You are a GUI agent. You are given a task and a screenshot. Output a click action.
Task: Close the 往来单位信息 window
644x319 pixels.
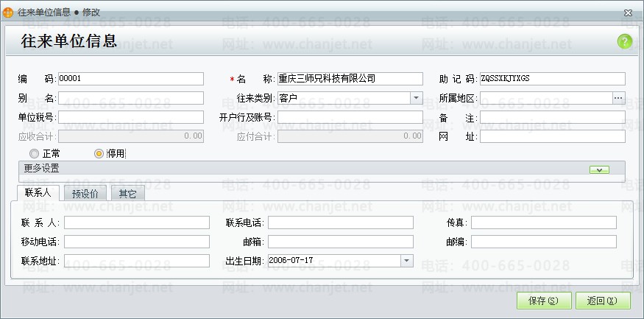pos(628,13)
